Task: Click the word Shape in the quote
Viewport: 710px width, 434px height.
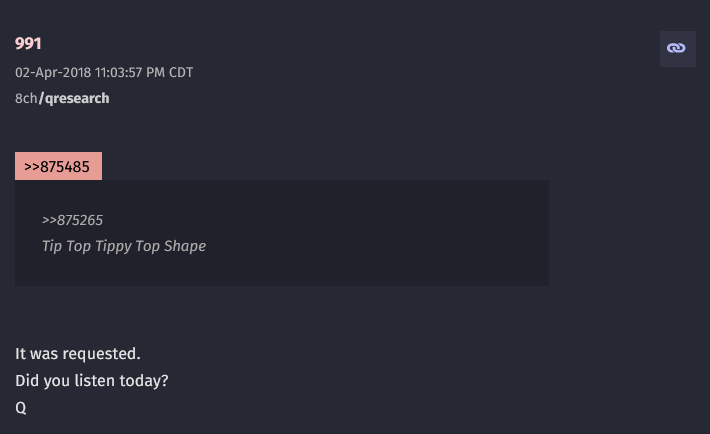Action: (x=185, y=246)
